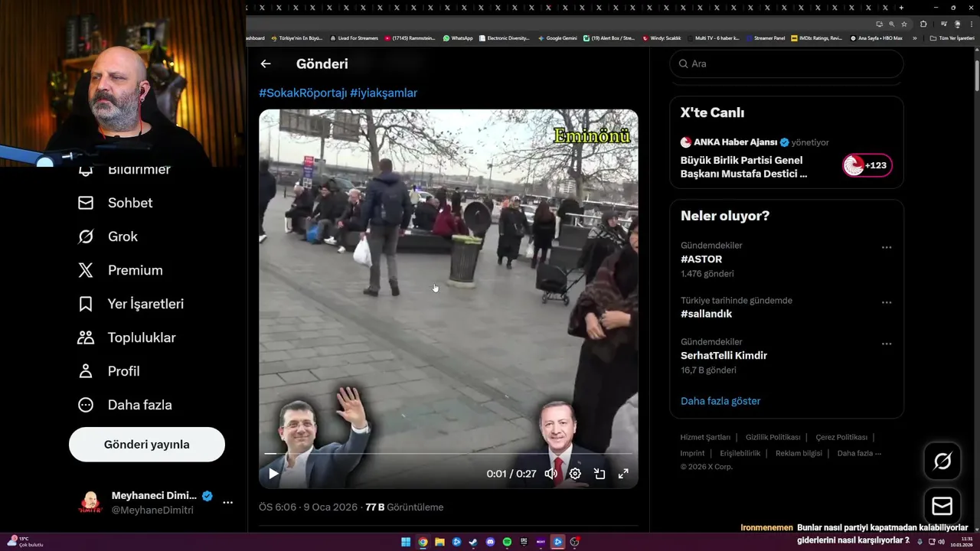Open the Meyhaneci Dimitri account avatar
This screenshot has height=551, width=980.
point(90,503)
